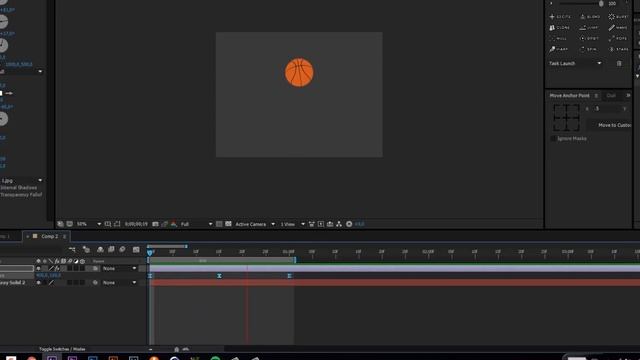This screenshot has width=640, height=360.
Task: Select the last keyframe on the position row
Action: click(x=289, y=276)
